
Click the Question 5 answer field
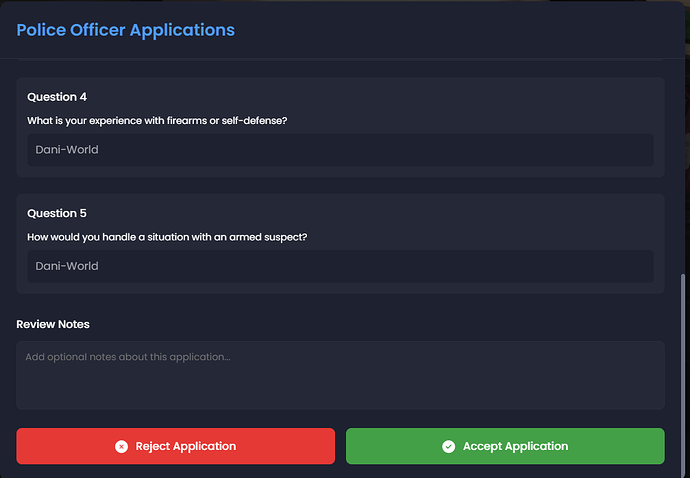coord(340,266)
